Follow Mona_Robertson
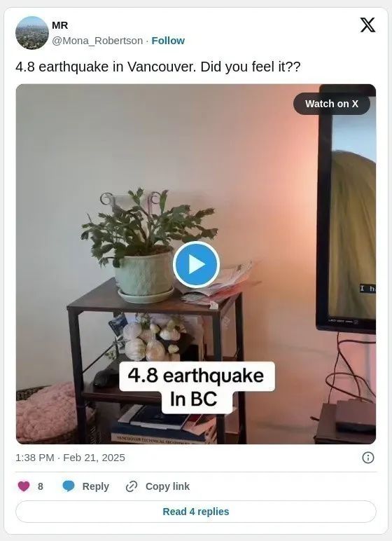This screenshot has width=392, height=541. tap(168, 41)
